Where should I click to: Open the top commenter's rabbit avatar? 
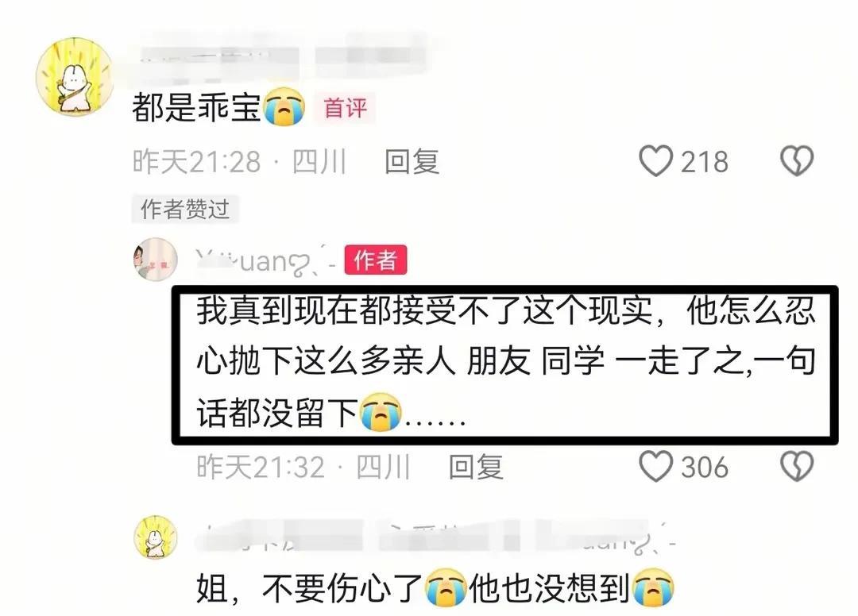click(x=75, y=76)
